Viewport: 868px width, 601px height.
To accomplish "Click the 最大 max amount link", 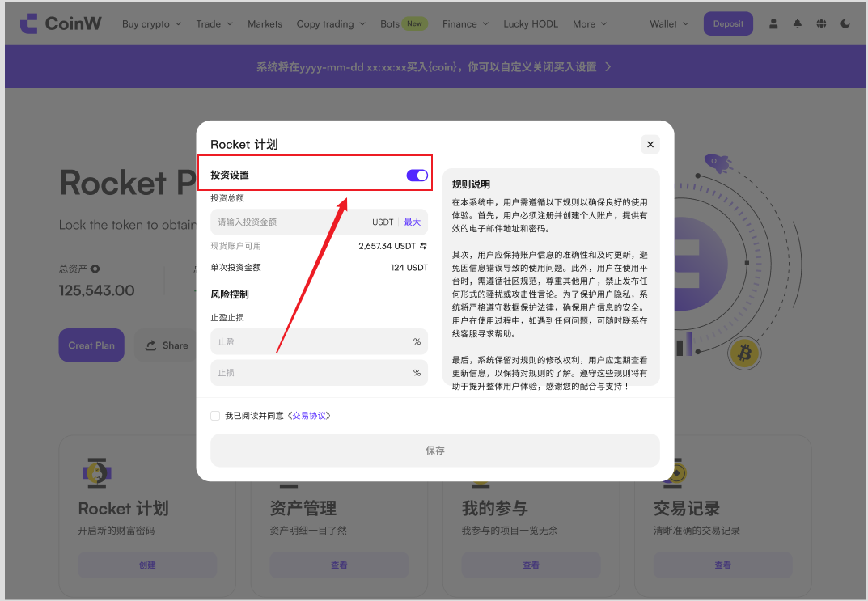I will pyautogui.click(x=413, y=222).
